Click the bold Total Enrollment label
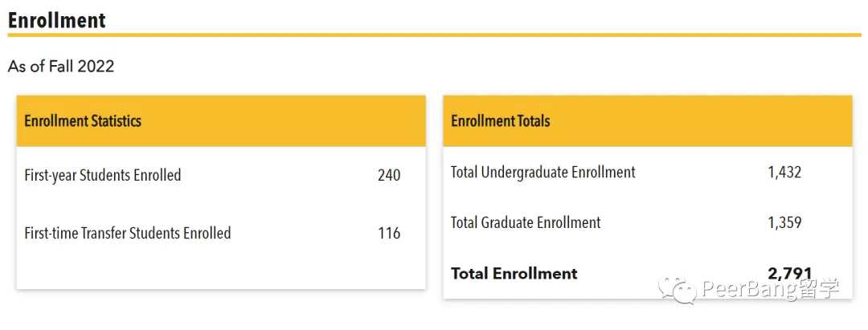This screenshot has height=330, width=868. (x=514, y=274)
